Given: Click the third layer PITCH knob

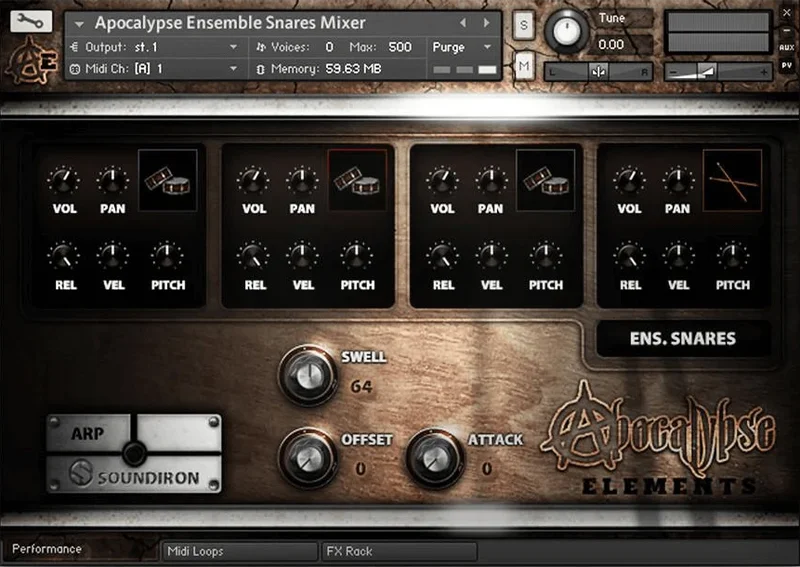Looking at the screenshot, I should (x=545, y=256).
